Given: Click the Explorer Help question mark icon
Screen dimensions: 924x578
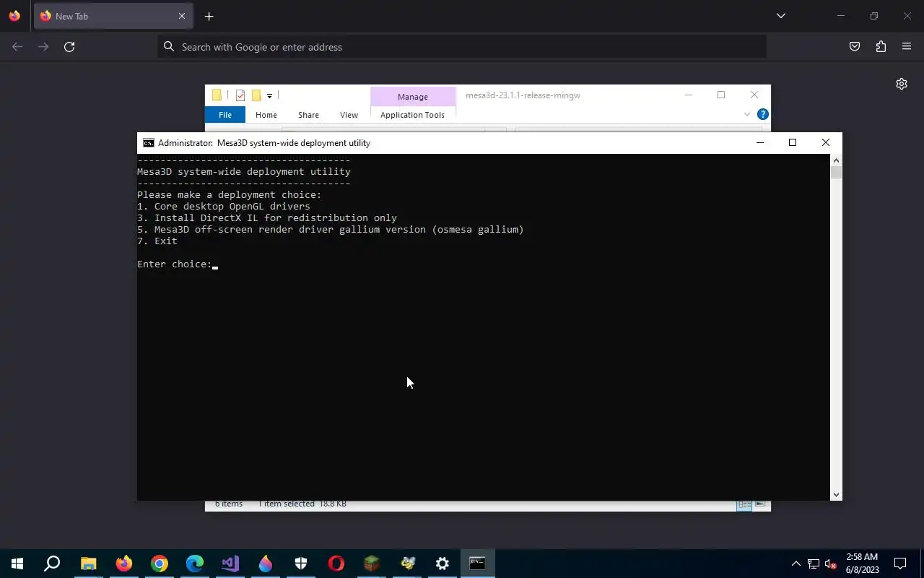Looking at the screenshot, I should tap(762, 114).
